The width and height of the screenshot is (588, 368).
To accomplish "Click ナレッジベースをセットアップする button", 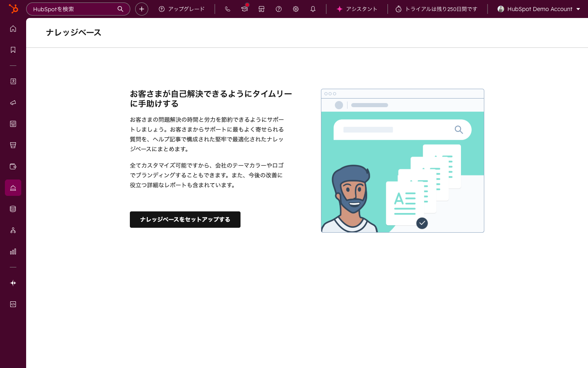I will [x=185, y=220].
